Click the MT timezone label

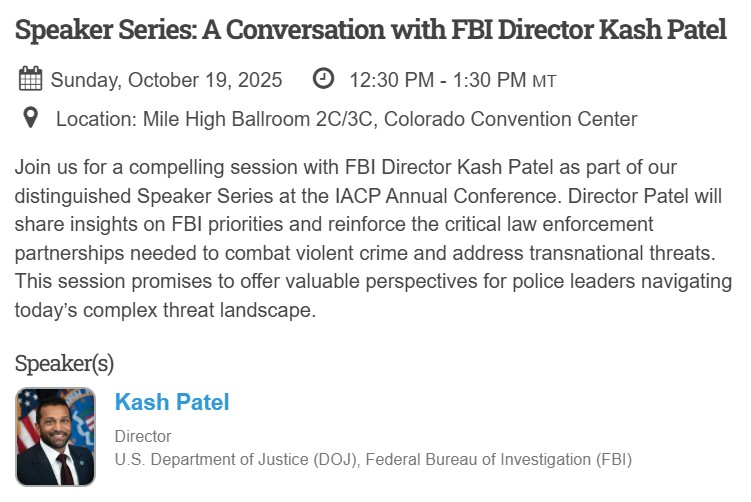(544, 80)
